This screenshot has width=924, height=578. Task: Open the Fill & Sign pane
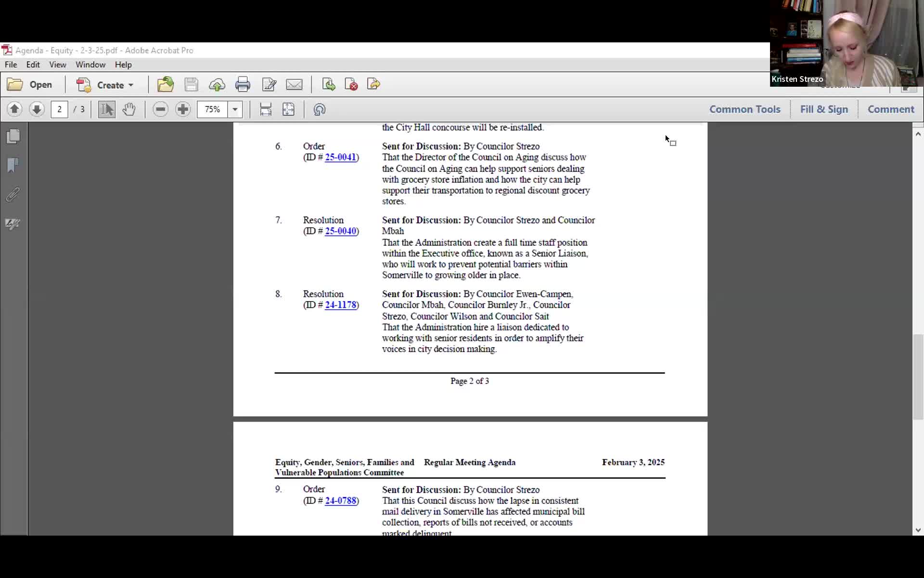click(824, 109)
